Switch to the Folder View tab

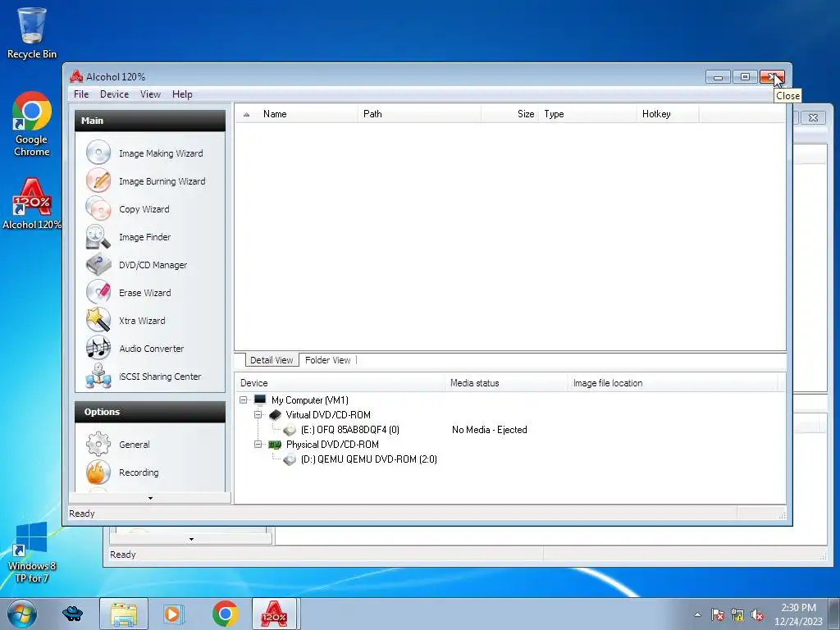328,360
